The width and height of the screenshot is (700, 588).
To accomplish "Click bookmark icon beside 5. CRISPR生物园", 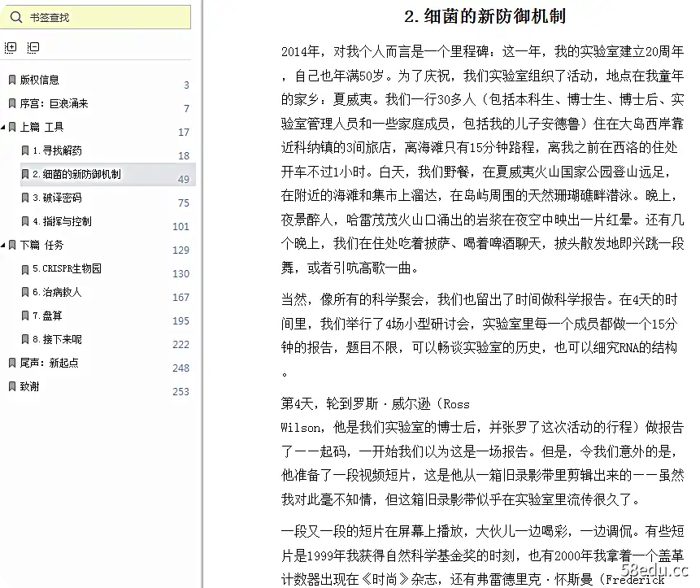I will pyautogui.click(x=25, y=268).
